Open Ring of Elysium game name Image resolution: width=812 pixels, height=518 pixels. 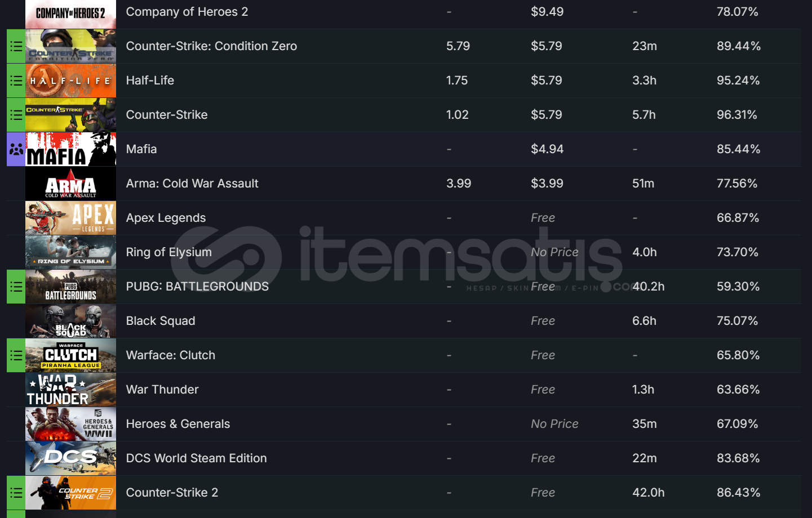[x=169, y=252]
